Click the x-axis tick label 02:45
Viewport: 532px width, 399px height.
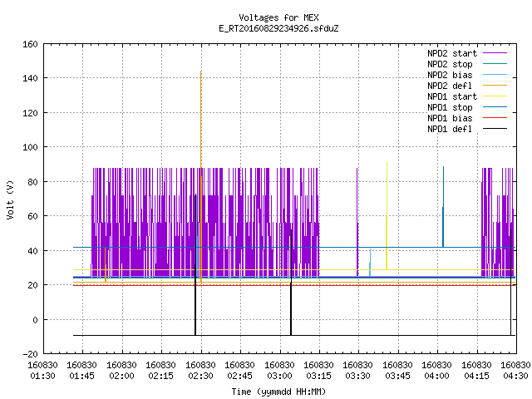coord(240,376)
